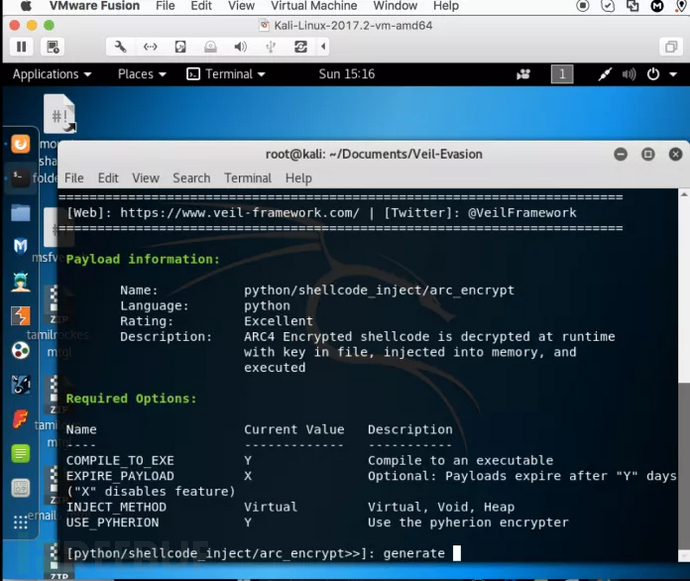The image size is (690, 581).
Task: Open the Apple menu
Action: (x=26, y=6)
